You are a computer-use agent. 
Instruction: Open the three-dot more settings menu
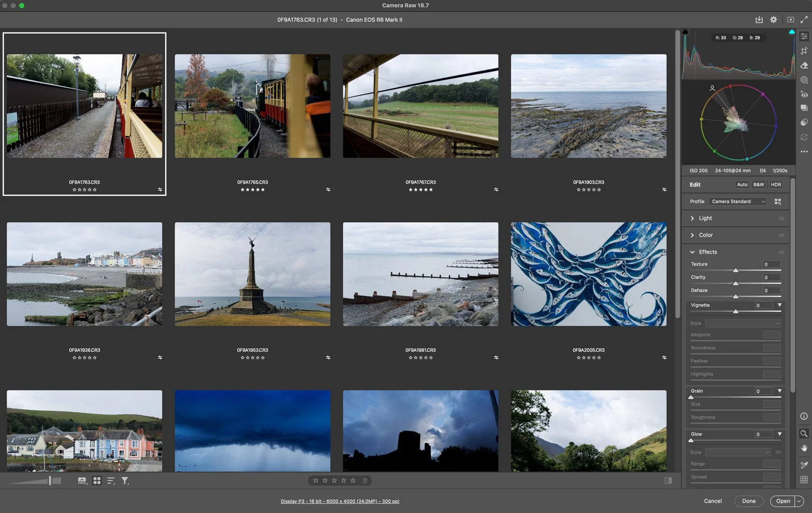point(804,151)
